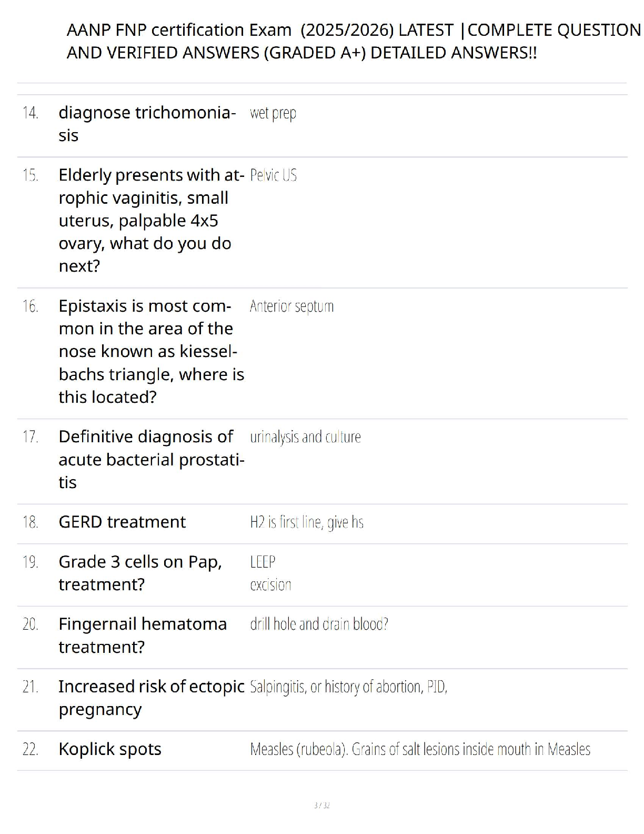Select 'Grade 3 cells on Pap' question

pyautogui.click(x=140, y=573)
